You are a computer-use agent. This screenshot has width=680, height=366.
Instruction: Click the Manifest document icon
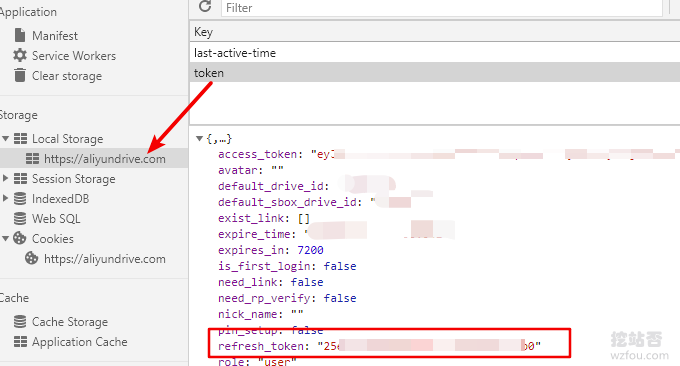click(20, 35)
